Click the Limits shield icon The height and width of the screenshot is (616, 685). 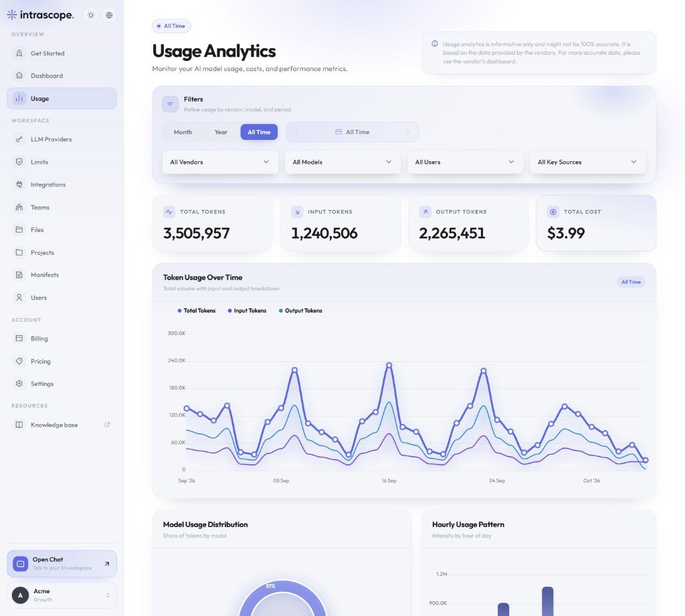(19, 162)
